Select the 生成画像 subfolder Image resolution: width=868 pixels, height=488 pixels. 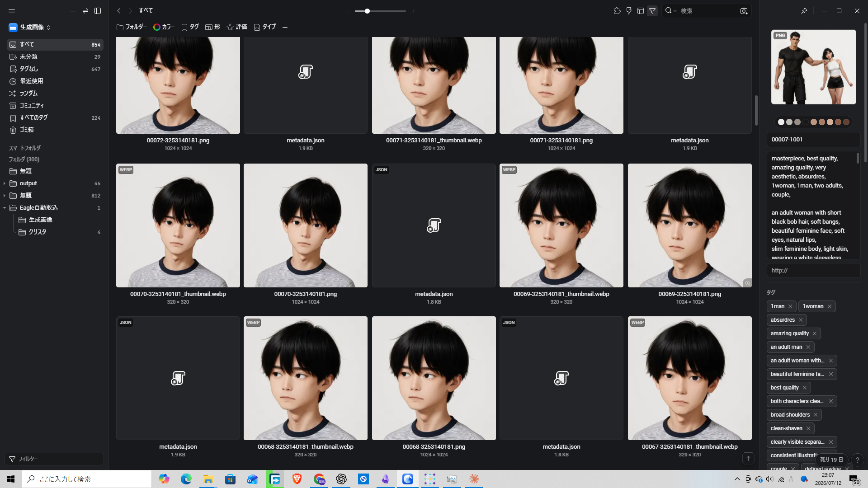tap(60, 220)
